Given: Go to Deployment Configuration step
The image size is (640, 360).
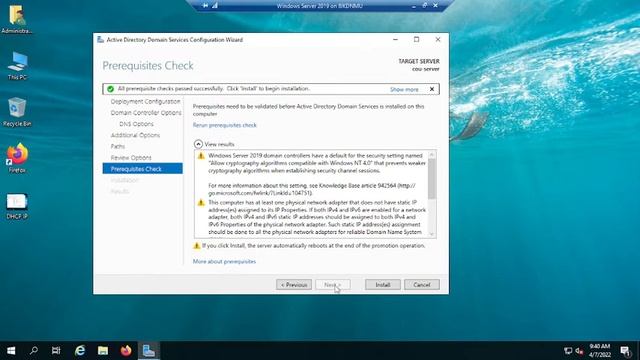Looking at the screenshot, I should click(x=145, y=101).
